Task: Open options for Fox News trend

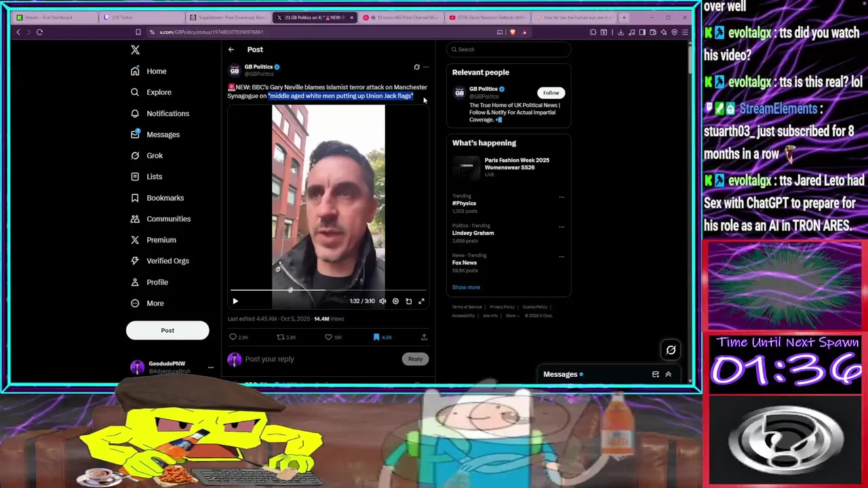Action: point(561,257)
